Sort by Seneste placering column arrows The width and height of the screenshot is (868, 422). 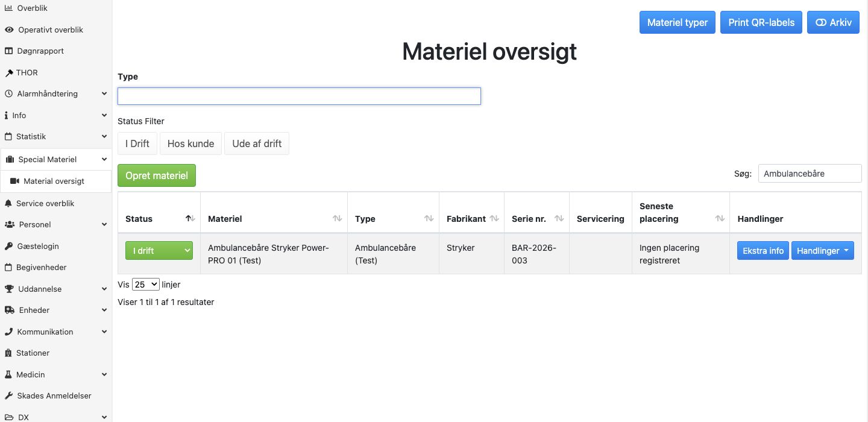[x=720, y=219]
